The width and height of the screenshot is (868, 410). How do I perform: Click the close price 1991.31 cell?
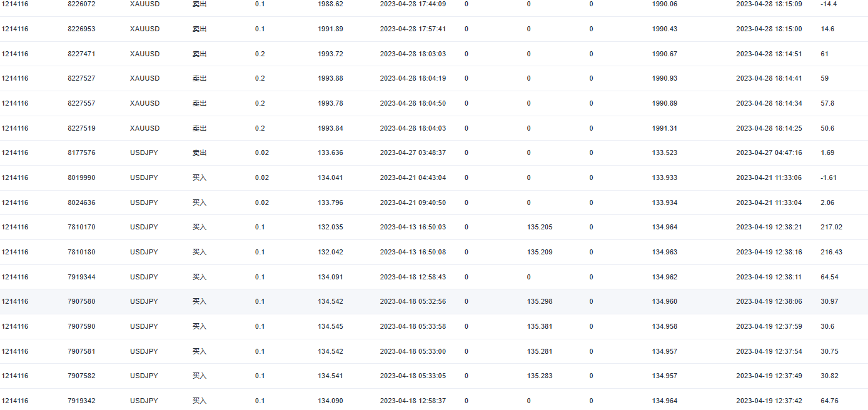[x=664, y=128]
